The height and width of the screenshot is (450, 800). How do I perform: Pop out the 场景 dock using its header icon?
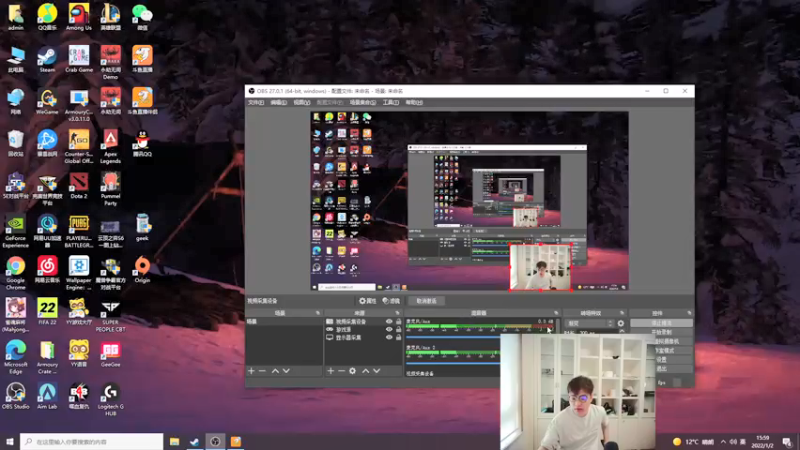click(318, 313)
